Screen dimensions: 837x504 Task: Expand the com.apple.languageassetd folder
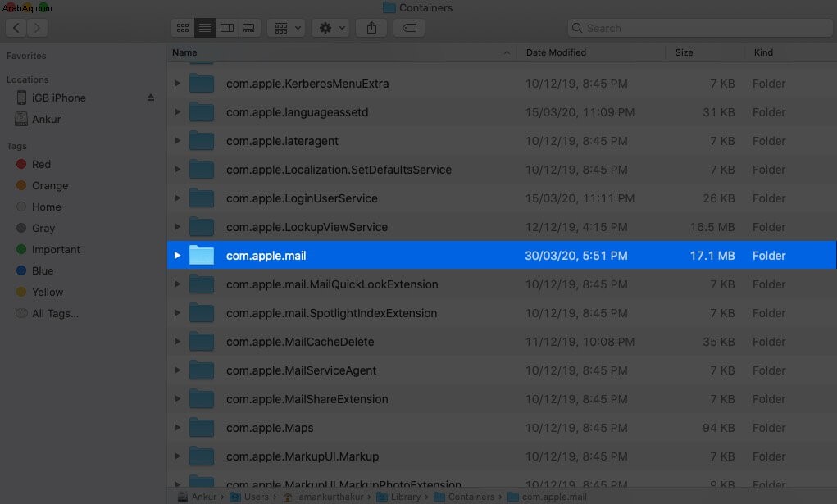[x=177, y=112]
